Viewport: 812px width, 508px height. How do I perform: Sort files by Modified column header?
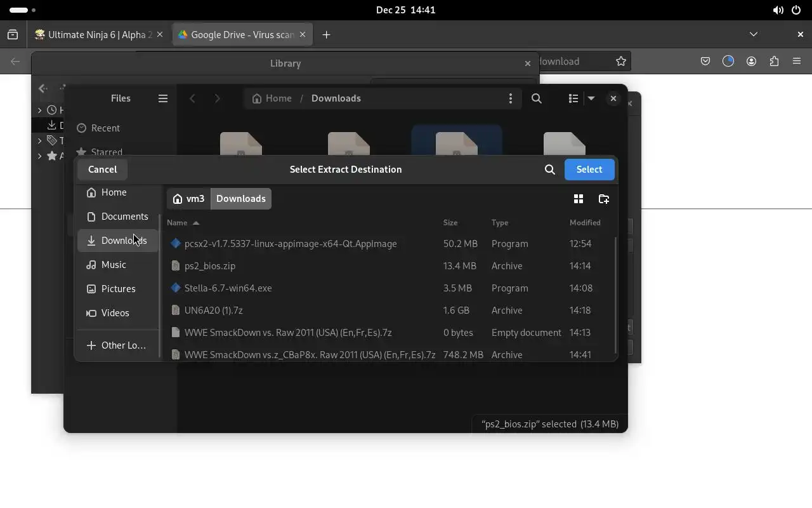pyautogui.click(x=585, y=223)
